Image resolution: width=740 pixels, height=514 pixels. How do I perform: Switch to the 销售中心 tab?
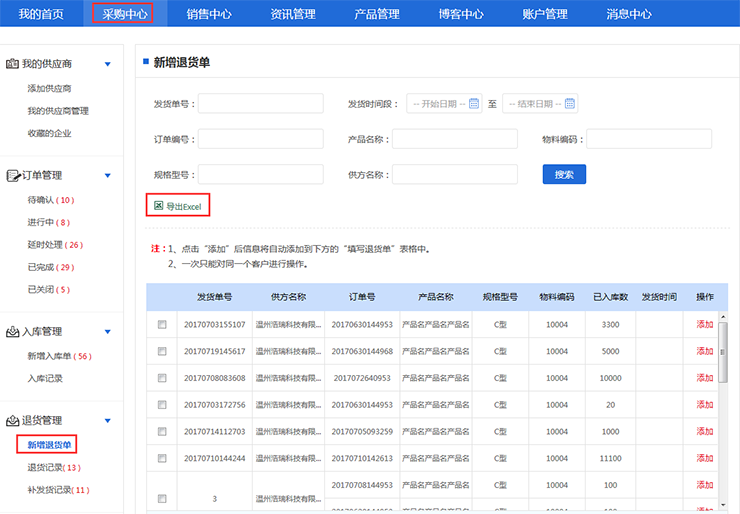point(209,14)
